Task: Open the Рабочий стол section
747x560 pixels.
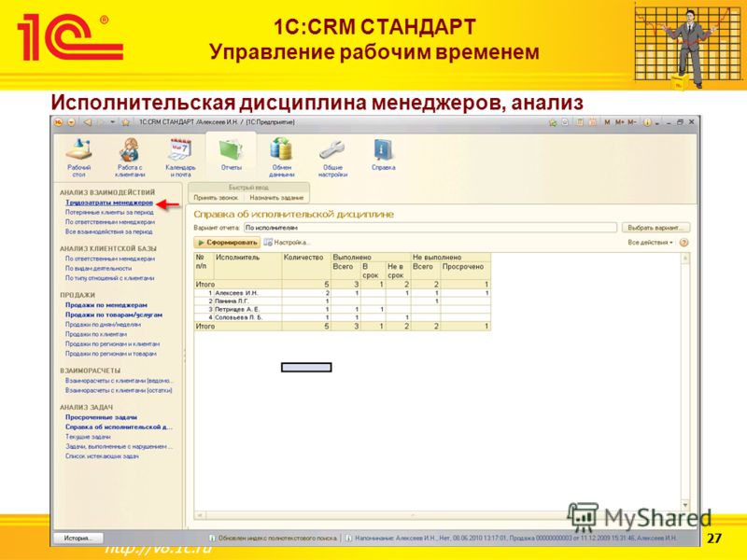Action: (x=79, y=157)
